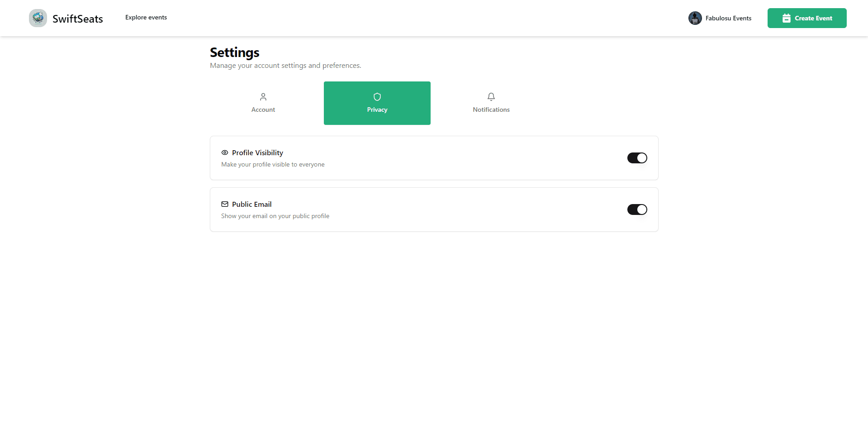Click the shield icon in Privacy tab
868x438 pixels.
[377, 96]
